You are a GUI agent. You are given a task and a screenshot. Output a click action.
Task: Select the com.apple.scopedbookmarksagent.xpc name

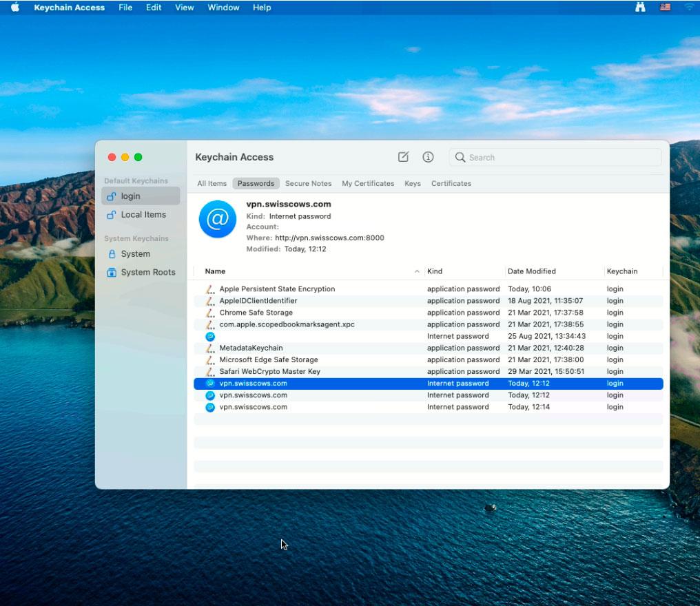(x=287, y=324)
